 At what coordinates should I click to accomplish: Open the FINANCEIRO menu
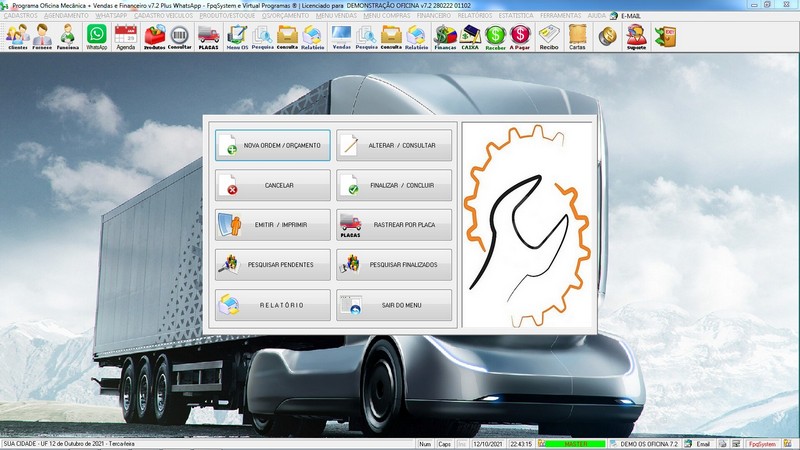click(x=434, y=16)
